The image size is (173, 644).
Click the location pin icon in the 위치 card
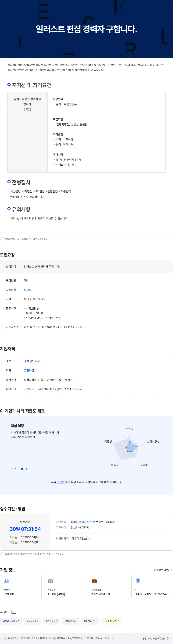pos(138,581)
